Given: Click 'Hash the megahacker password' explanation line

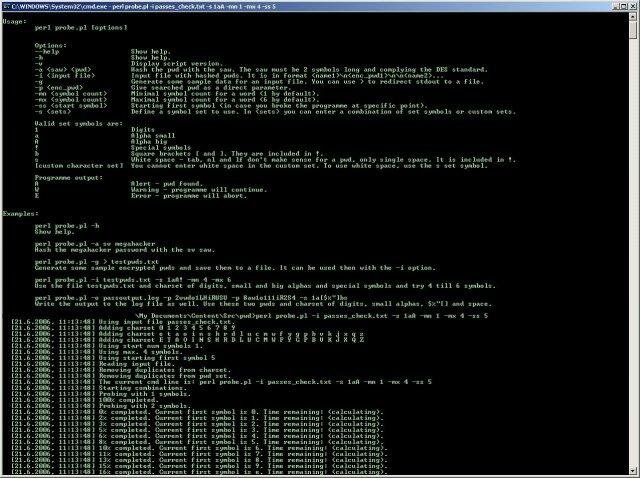Looking at the screenshot, I should [125, 250].
